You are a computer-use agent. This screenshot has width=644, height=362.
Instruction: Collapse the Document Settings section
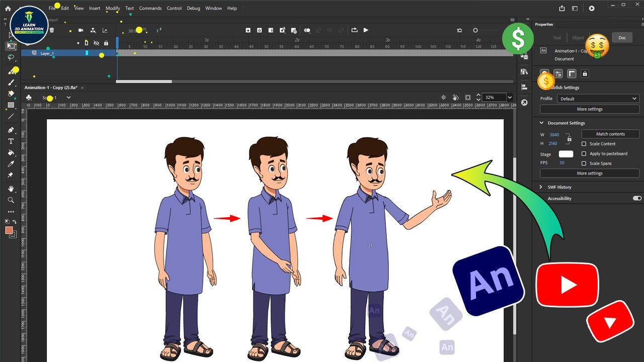pos(542,123)
